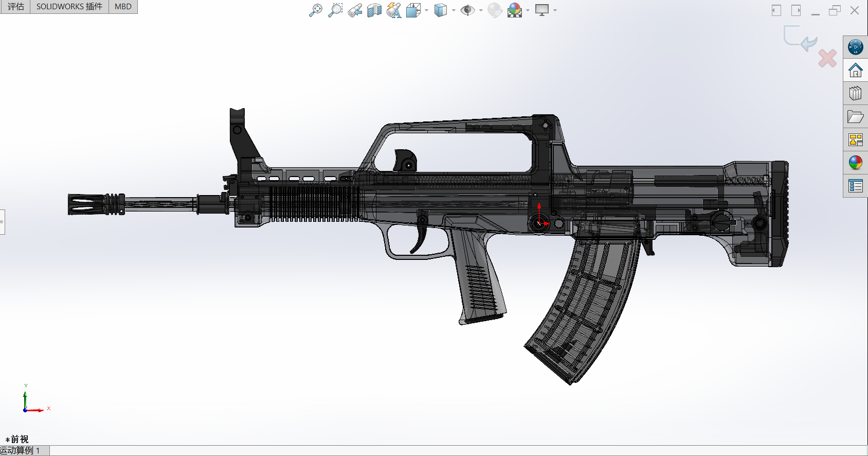Click the red triad origin on the rifle
This screenshot has height=456, width=868.
(x=539, y=223)
